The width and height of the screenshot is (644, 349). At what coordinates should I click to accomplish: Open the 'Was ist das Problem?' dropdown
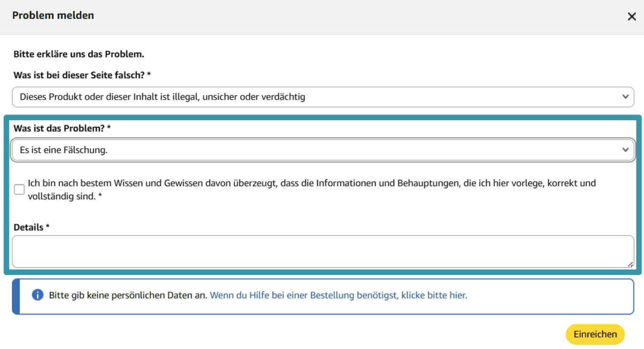click(323, 149)
